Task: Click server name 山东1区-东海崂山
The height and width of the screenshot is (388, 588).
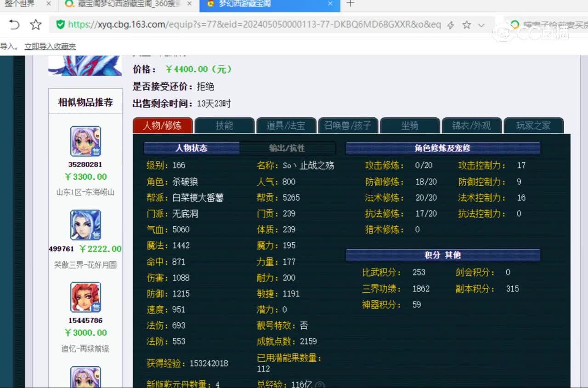Action: click(x=85, y=193)
